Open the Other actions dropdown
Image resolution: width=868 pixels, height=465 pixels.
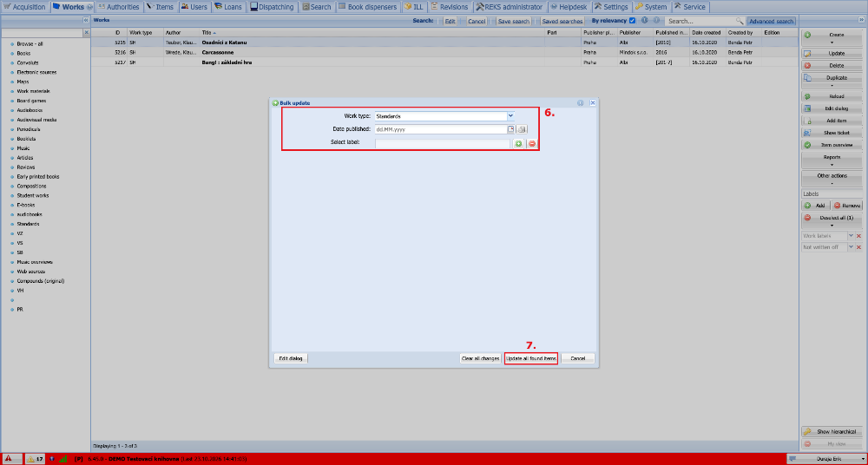[x=832, y=178]
